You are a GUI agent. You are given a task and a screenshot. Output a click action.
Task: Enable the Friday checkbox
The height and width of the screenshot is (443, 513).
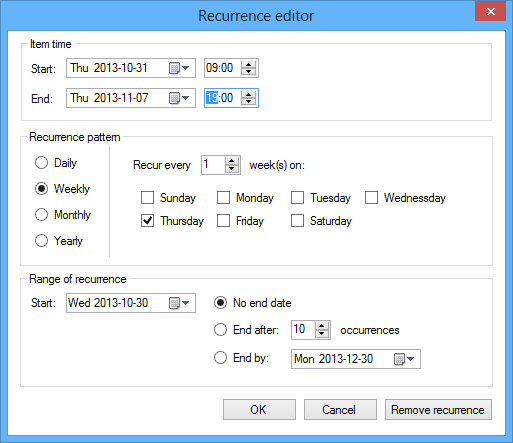[223, 221]
